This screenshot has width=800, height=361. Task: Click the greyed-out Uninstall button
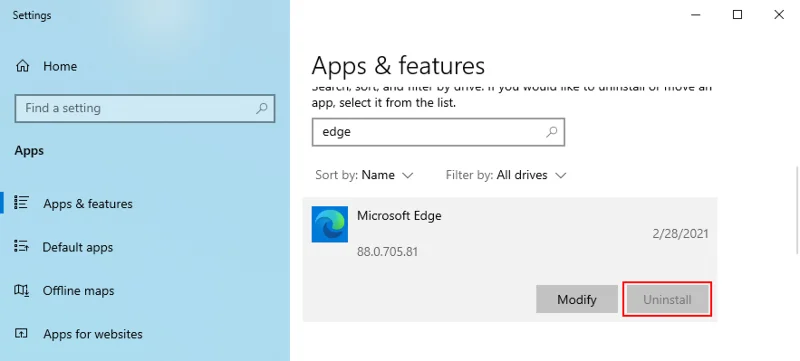point(667,299)
